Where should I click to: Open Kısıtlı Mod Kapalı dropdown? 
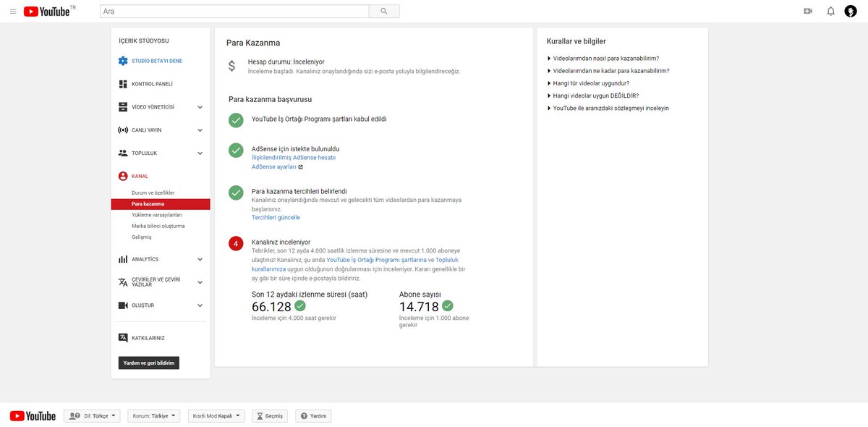tap(216, 416)
